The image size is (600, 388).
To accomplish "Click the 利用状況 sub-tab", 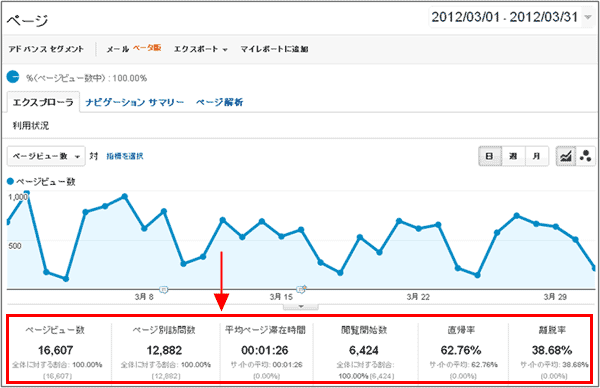I will coord(31,126).
